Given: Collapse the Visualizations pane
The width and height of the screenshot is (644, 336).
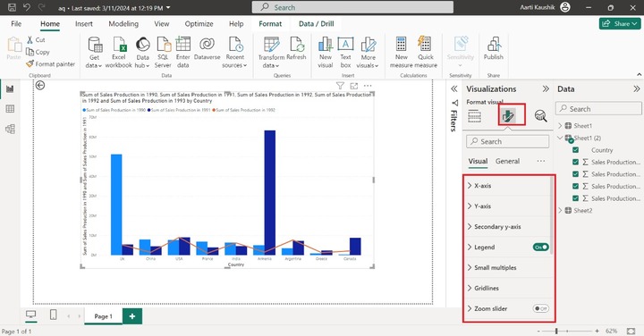Looking at the screenshot, I should pyautogui.click(x=546, y=88).
